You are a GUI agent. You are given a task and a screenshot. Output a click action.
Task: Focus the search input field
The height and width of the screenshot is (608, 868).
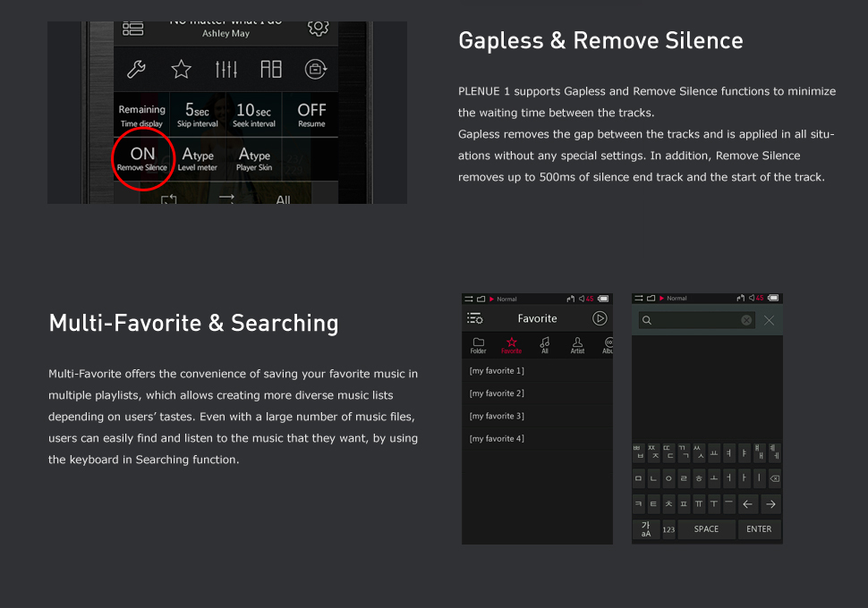click(696, 320)
